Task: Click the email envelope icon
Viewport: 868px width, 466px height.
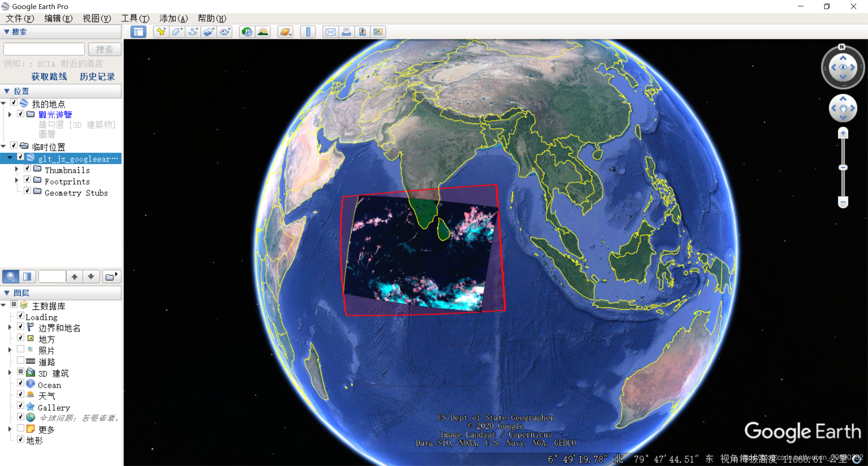Action: click(330, 32)
